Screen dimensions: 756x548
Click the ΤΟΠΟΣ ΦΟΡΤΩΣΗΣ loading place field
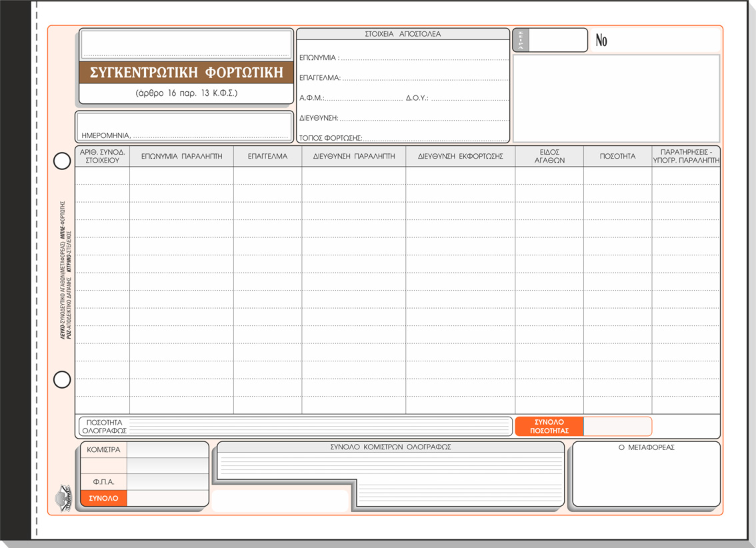[x=435, y=137]
